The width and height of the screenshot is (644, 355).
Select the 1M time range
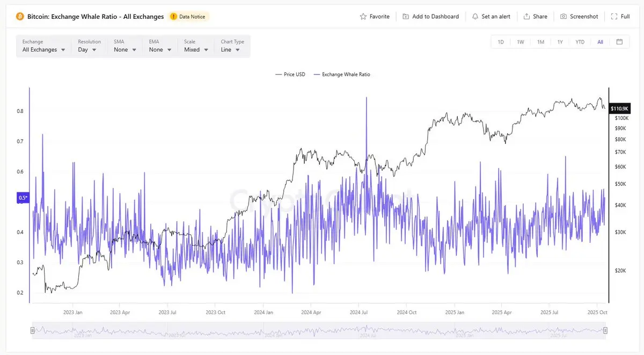(x=540, y=42)
